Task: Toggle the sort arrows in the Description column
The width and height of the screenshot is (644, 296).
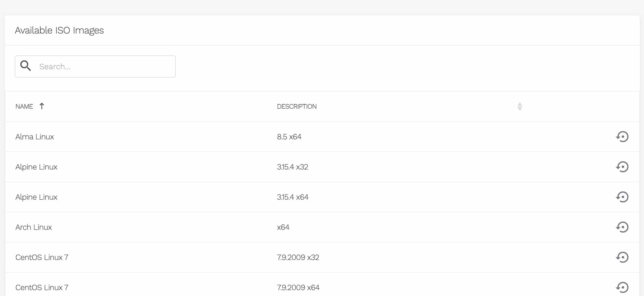Action: pyautogui.click(x=520, y=106)
